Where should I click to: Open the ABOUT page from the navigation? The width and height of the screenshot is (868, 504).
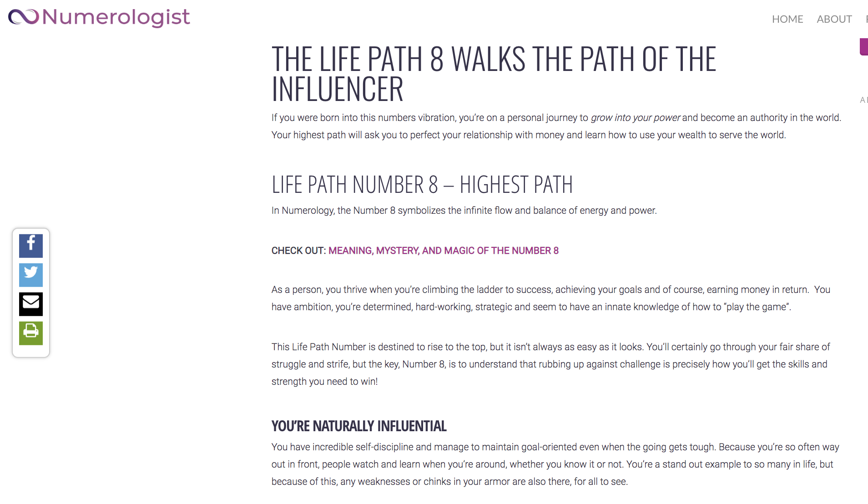click(x=834, y=19)
